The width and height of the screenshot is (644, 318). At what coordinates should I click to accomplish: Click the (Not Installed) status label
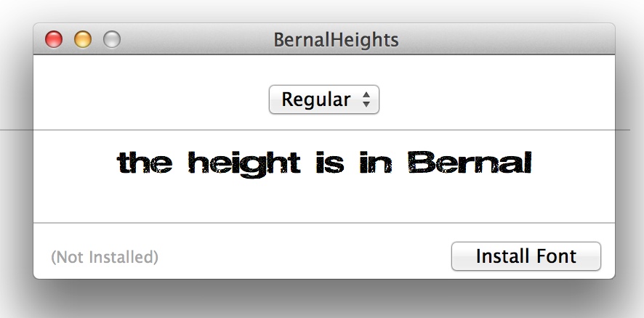105,257
